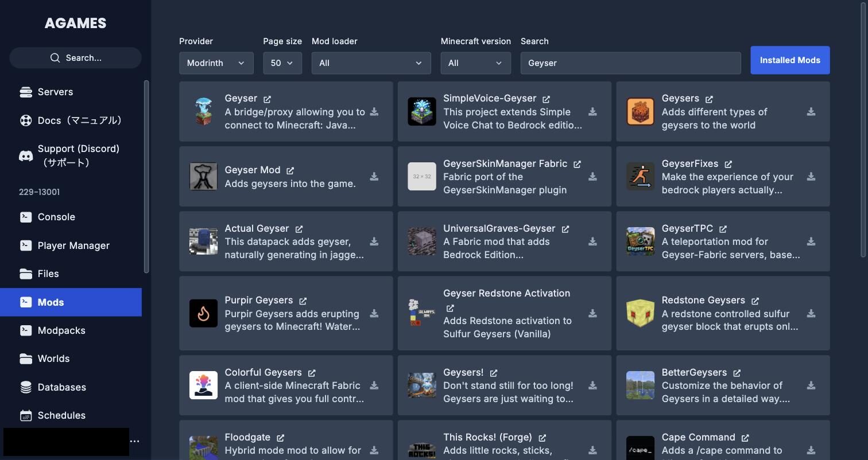Open Colorful Geysers external link
Image resolution: width=868 pixels, height=460 pixels.
311,373
